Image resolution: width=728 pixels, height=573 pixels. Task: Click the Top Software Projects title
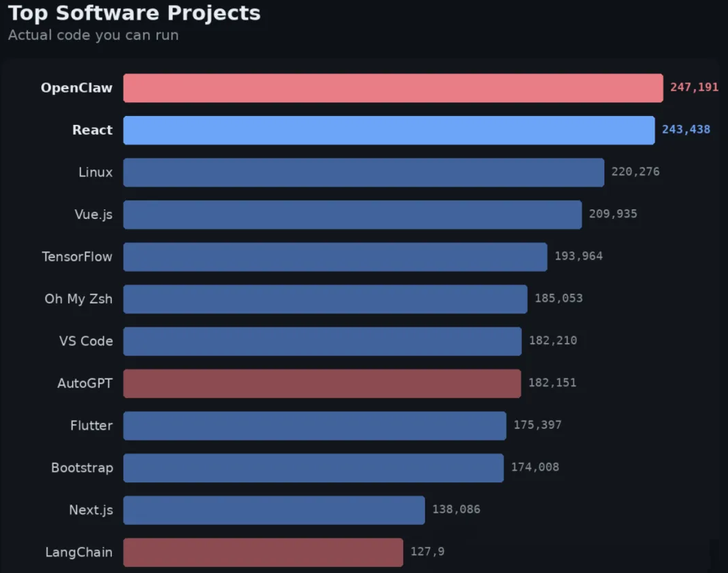pos(134,13)
